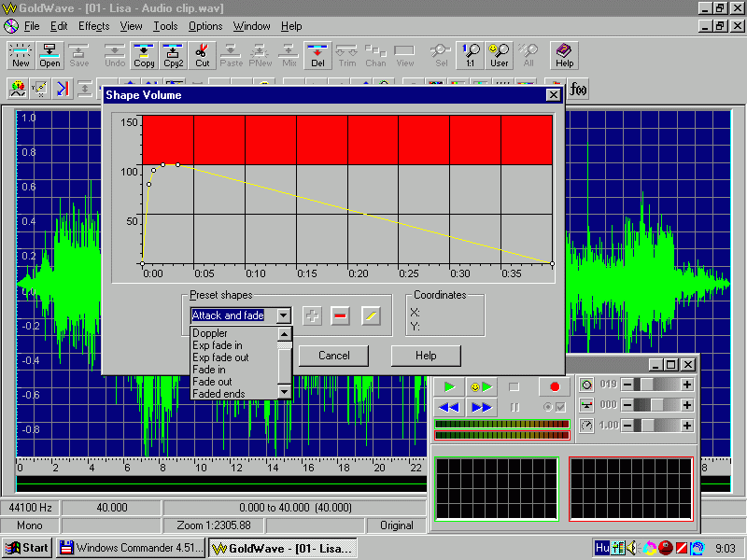This screenshot has width=747, height=560.
Task: Click the Help button in Shape Volume dialog
Action: (x=426, y=356)
